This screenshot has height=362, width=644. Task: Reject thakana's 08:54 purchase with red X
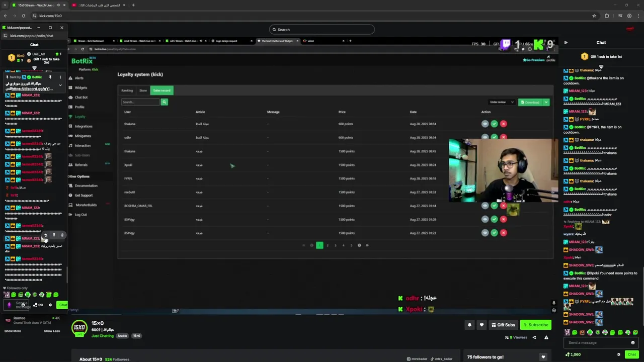point(504,124)
